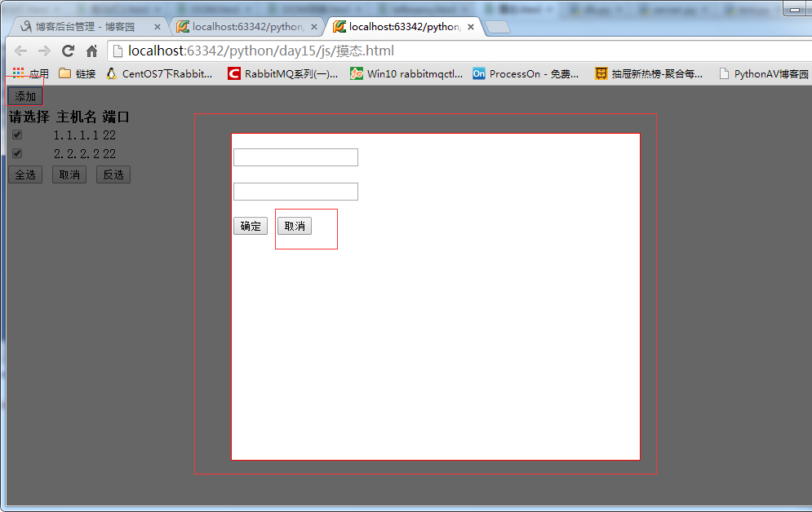Click the 2.2.2.2 host name cell
Screen dimensions: 812x512
click(x=76, y=153)
